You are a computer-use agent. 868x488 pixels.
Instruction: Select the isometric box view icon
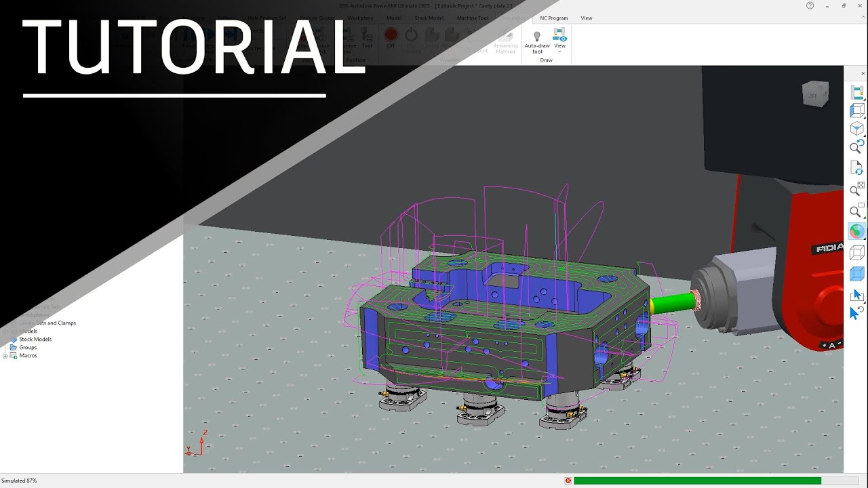click(x=857, y=110)
